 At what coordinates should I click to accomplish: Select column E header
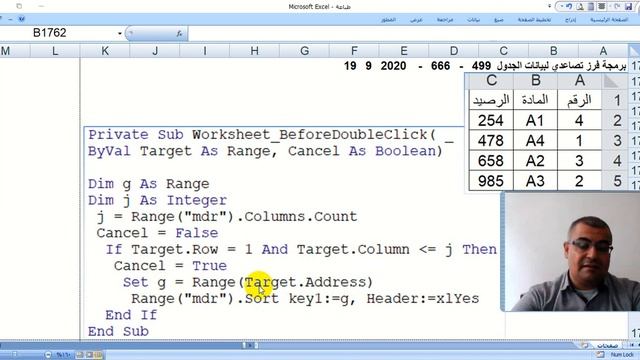pos(404,51)
